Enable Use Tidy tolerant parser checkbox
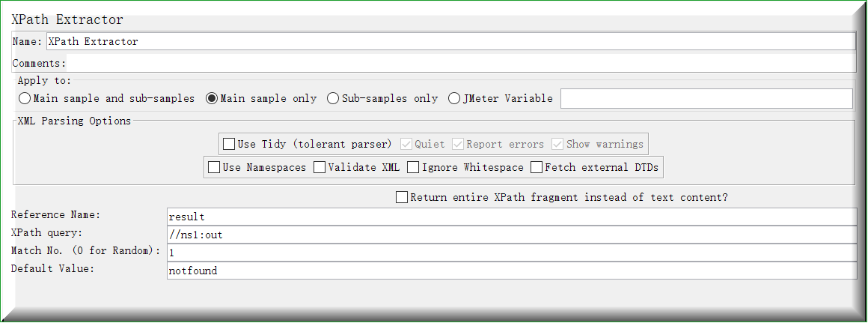Image resolution: width=868 pixels, height=323 pixels. (308, 144)
